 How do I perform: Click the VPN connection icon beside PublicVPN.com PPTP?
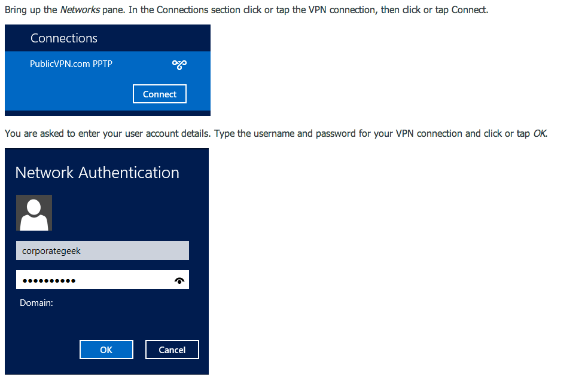click(179, 64)
